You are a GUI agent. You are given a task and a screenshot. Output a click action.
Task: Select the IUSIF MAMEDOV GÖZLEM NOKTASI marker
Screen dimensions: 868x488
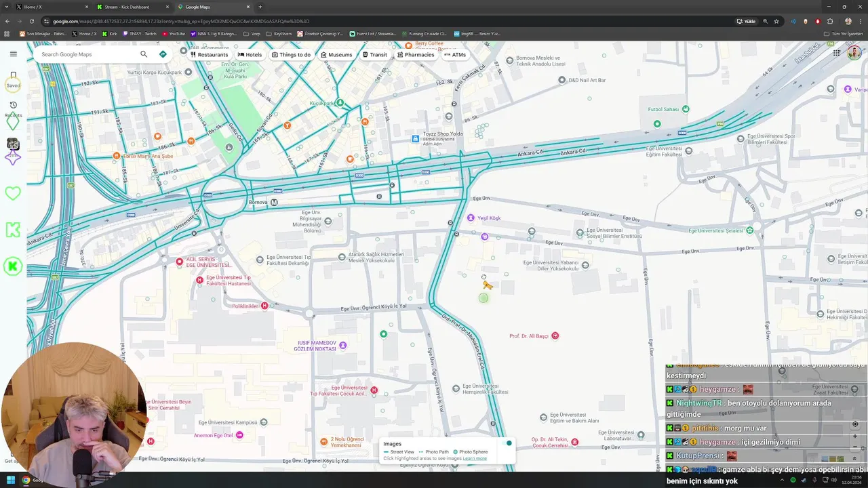tap(343, 345)
